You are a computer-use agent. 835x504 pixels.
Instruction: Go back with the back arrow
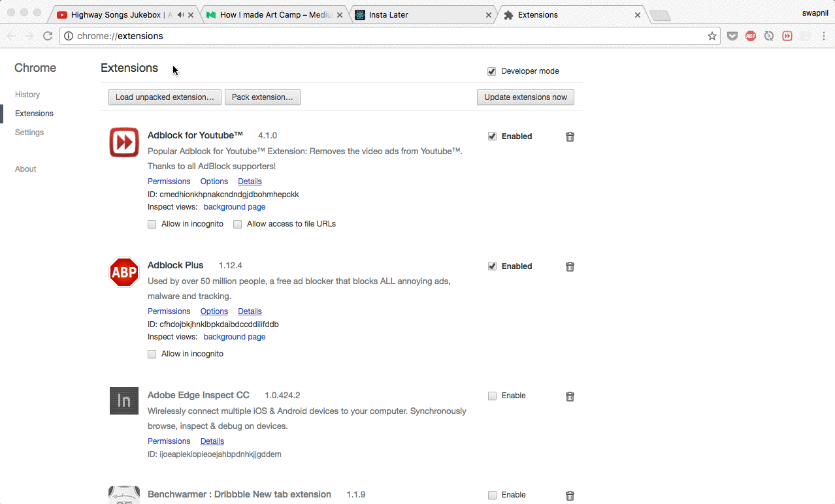[11, 36]
